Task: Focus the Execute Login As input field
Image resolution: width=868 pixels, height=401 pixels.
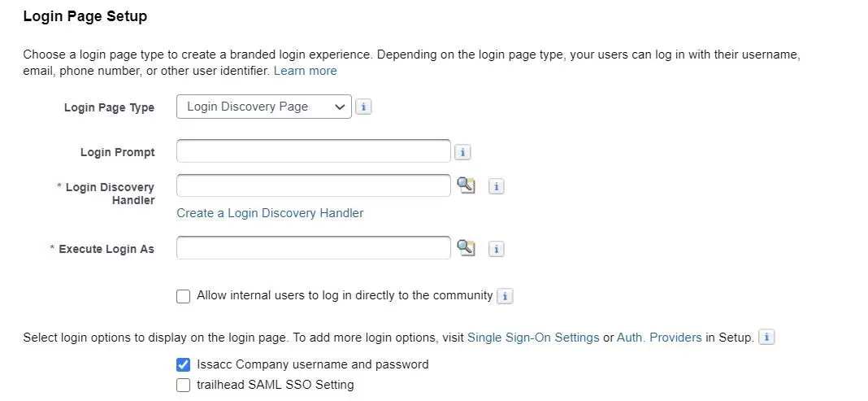Action: (x=314, y=247)
